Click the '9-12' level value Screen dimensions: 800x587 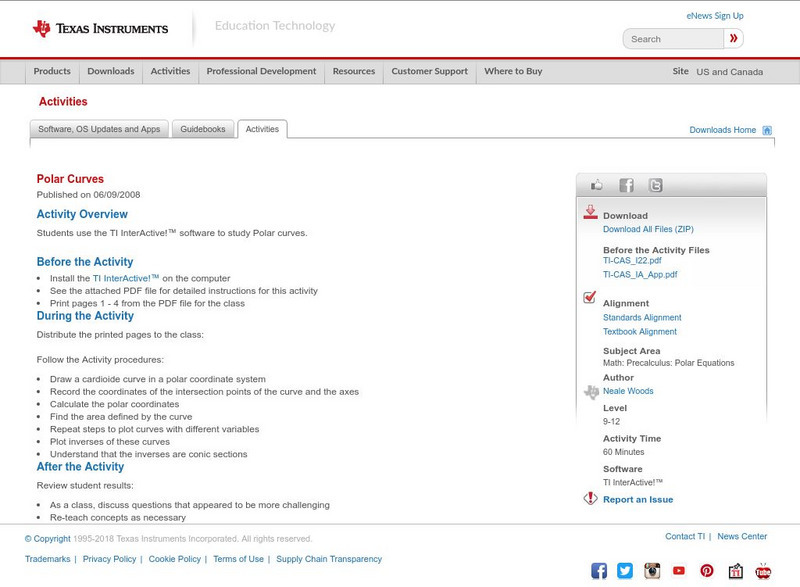tap(611, 422)
